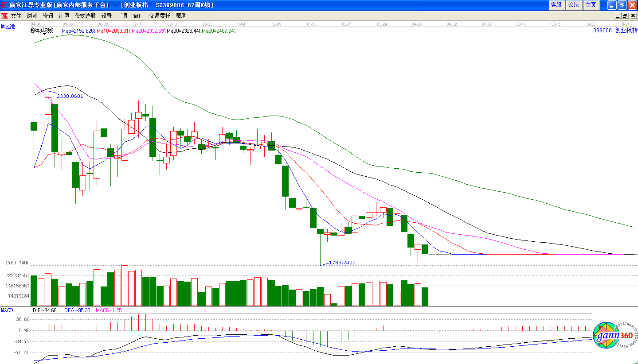Open the 帮助 menu

coord(181,16)
